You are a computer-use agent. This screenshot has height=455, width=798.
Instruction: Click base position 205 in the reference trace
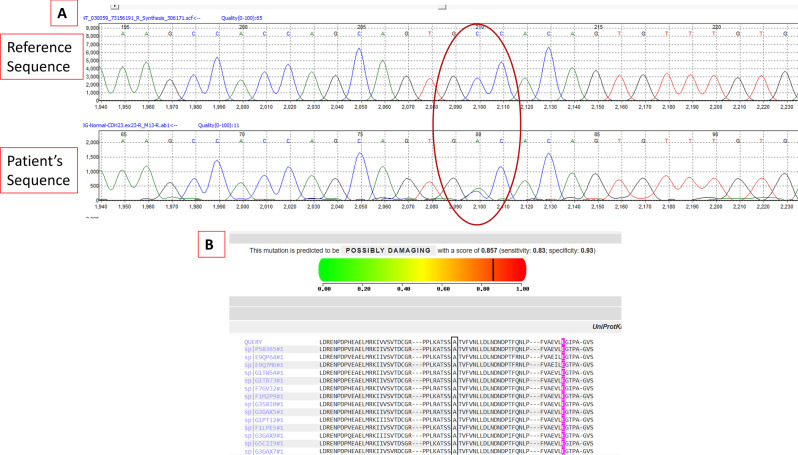[x=361, y=27]
